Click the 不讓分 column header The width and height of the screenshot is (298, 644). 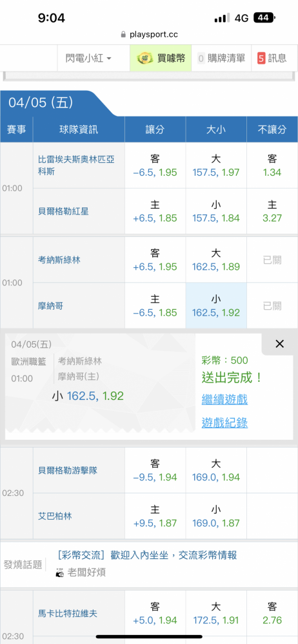pos(272,129)
